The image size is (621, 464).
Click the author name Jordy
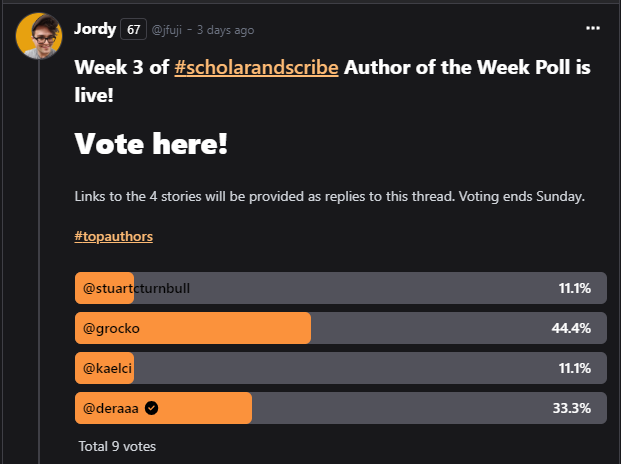95,29
